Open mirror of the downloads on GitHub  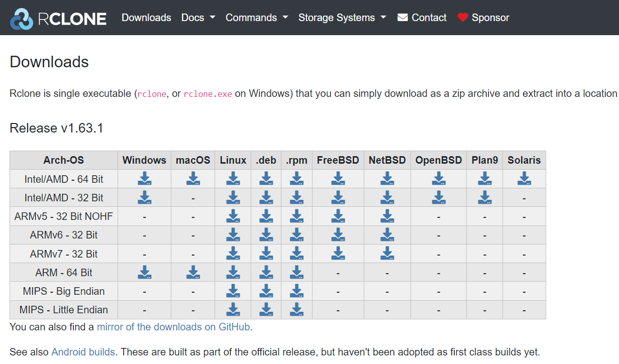(x=173, y=327)
